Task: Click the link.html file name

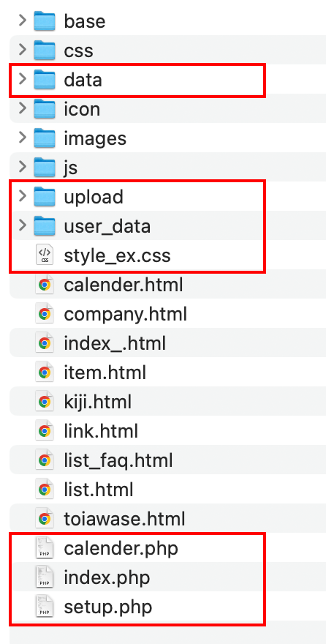Action: [101, 431]
